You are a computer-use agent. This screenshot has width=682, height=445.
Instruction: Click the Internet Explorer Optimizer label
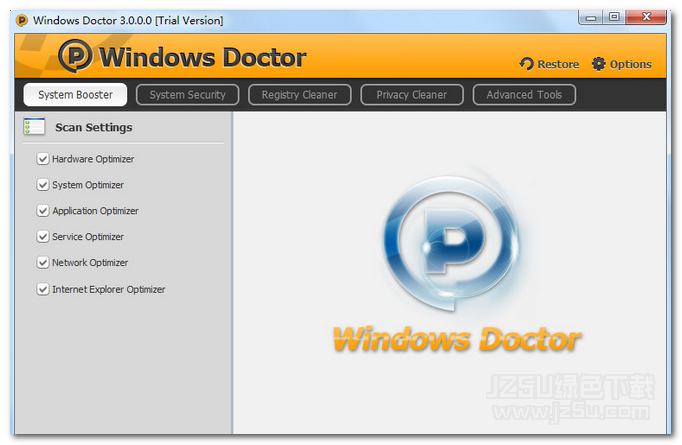(x=109, y=289)
